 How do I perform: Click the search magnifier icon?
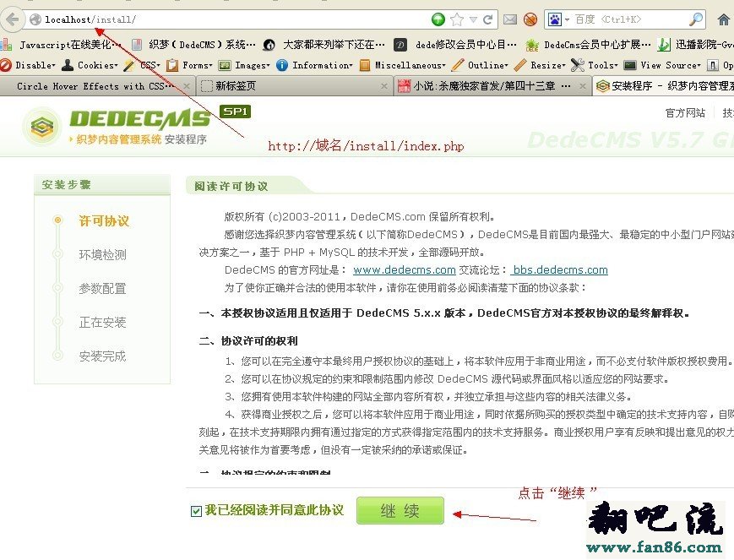[x=696, y=19]
